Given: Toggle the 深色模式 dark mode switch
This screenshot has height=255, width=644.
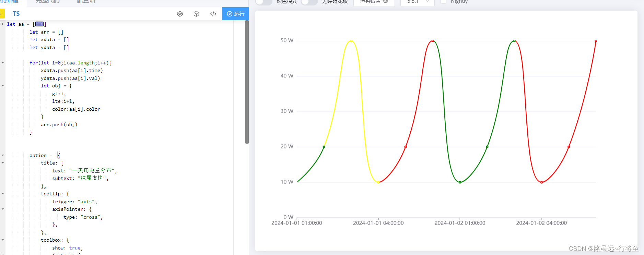Looking at the screenshot, I should pos(264,2).
